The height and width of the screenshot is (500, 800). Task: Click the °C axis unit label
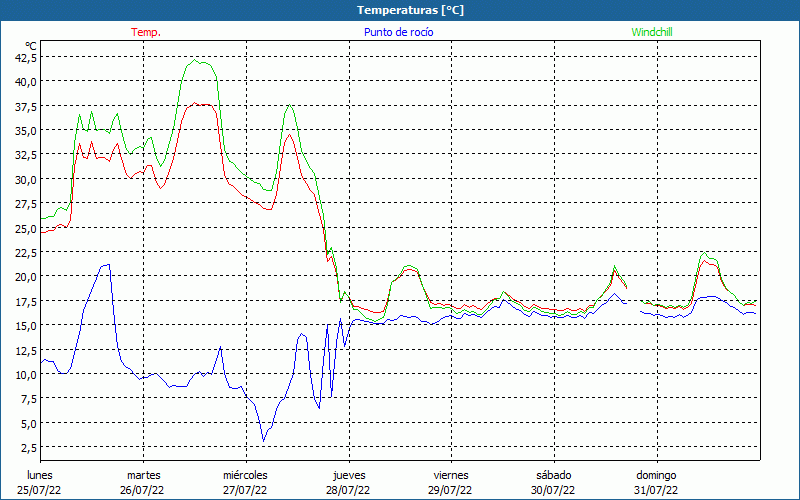click(31, 46)
